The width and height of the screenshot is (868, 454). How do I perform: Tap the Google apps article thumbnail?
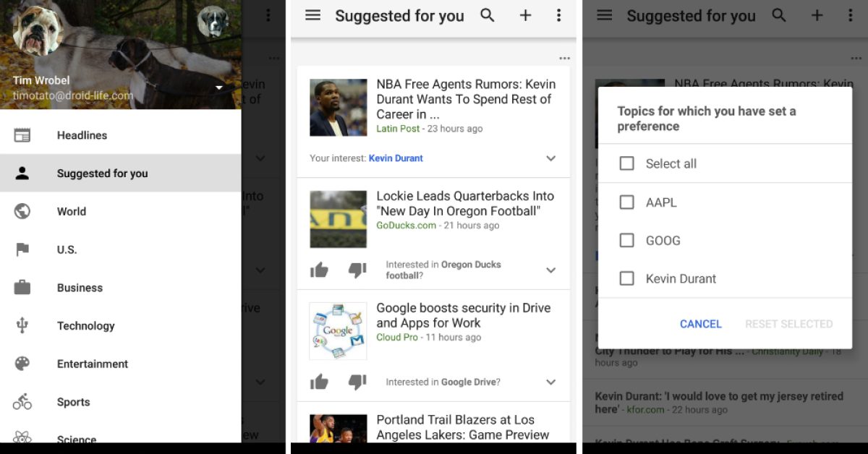(x=338, y=331)
